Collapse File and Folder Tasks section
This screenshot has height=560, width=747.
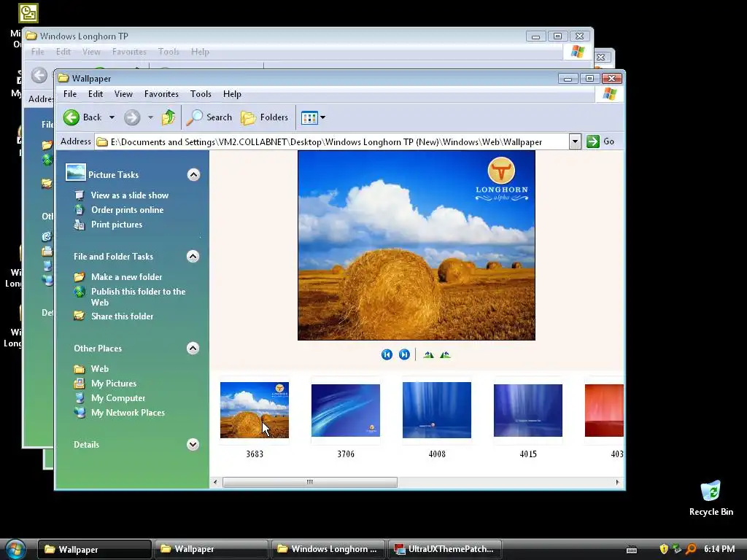click(x=193, y=256)
